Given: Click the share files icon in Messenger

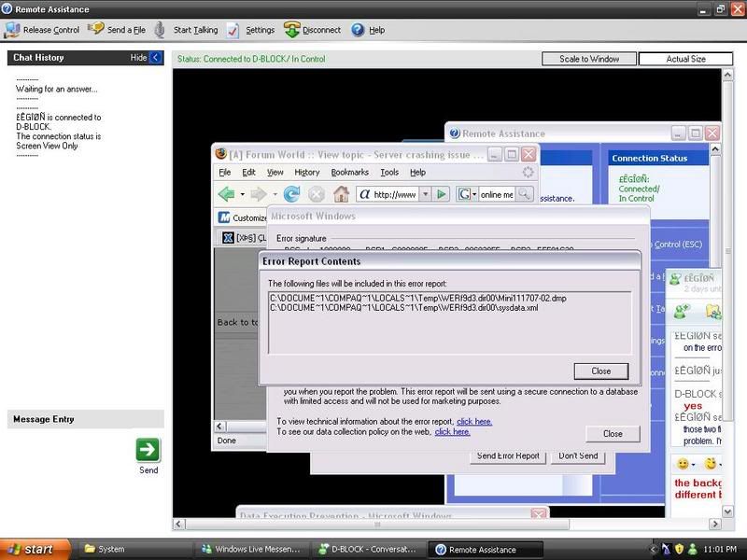Looking at the screenshot, I should pyautogui.click(x=713, y=312).
